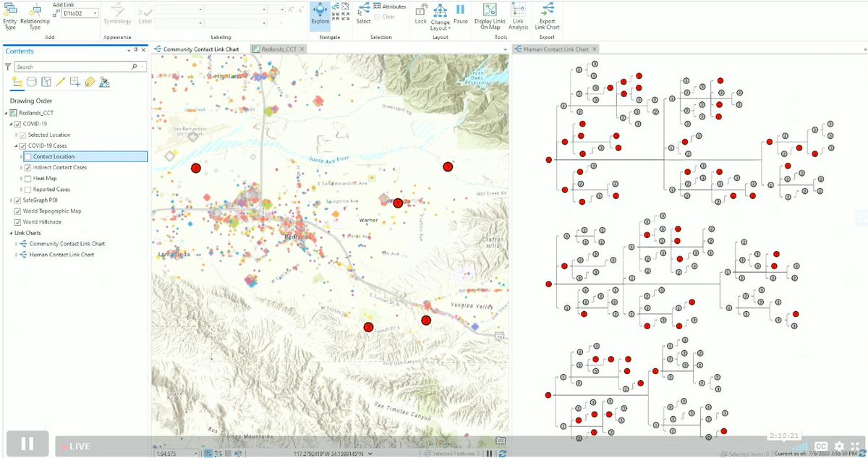Viewport: 868px width, 458px height.
Task: Toggle the Selected Location layer checkbox
Action: (x=23, y=135)
